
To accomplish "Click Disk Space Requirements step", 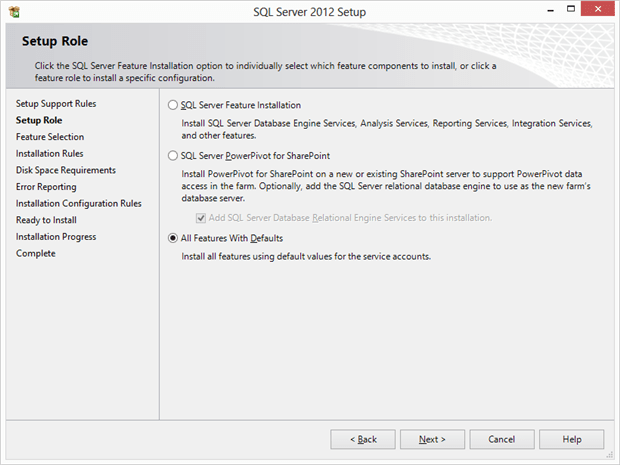I will [66, 170].
